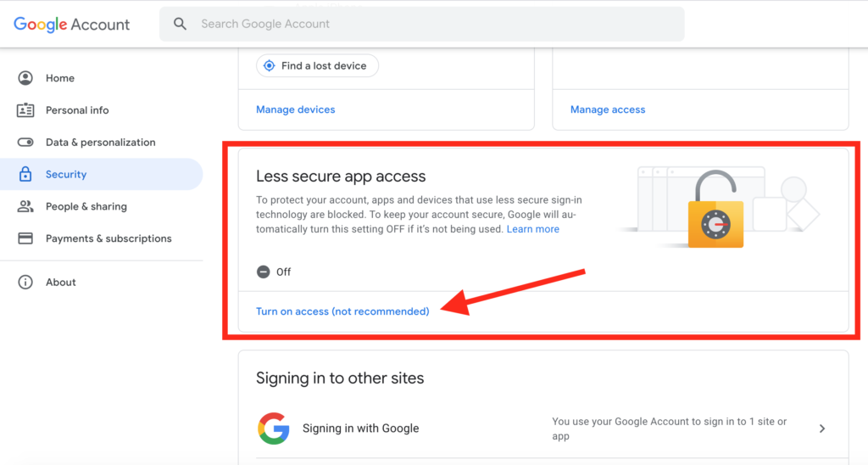This screenshot has width=868, height=465.
Task: Click the Off status indicator icon
Action: [x=263, y=272]
